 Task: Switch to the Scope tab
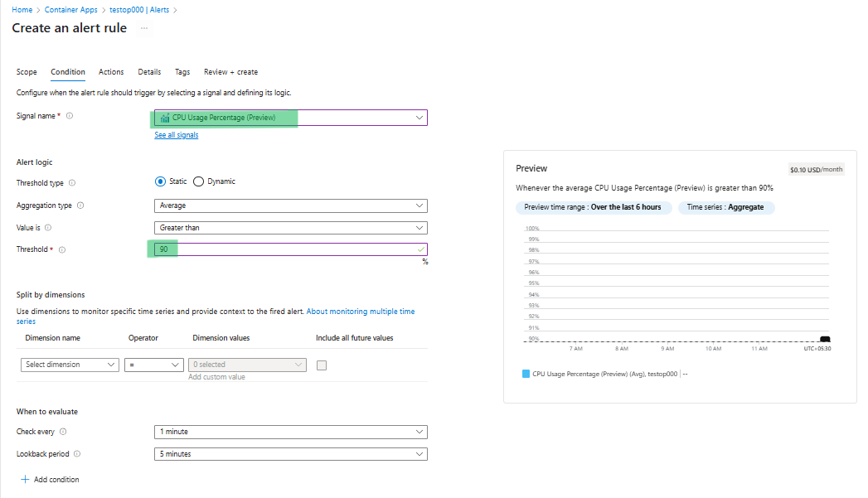27,72
